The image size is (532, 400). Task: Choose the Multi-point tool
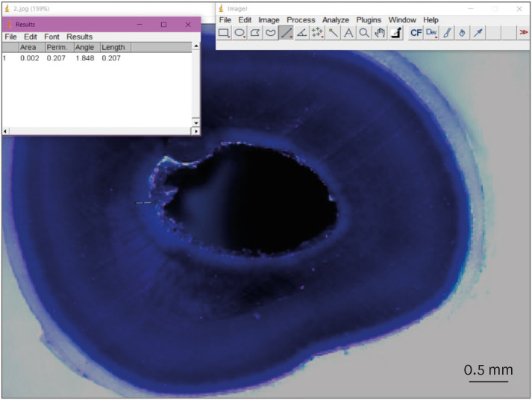point(317,33)
